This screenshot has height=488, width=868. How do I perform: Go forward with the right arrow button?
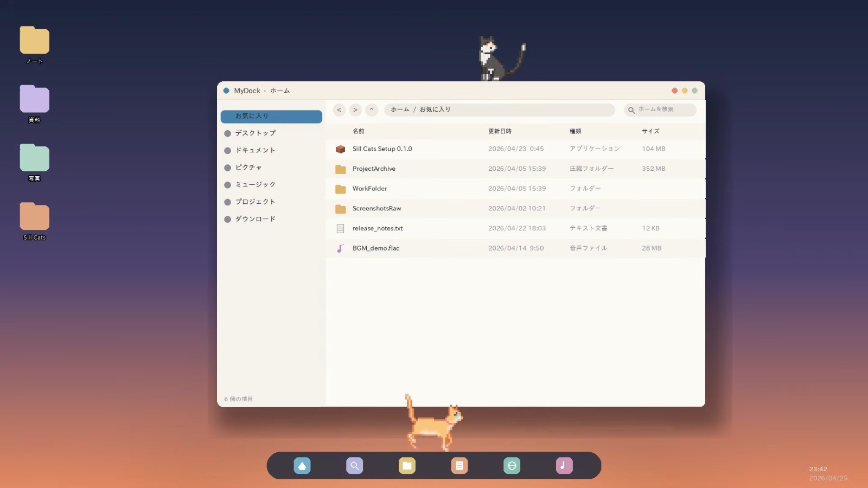click(355, 110)
